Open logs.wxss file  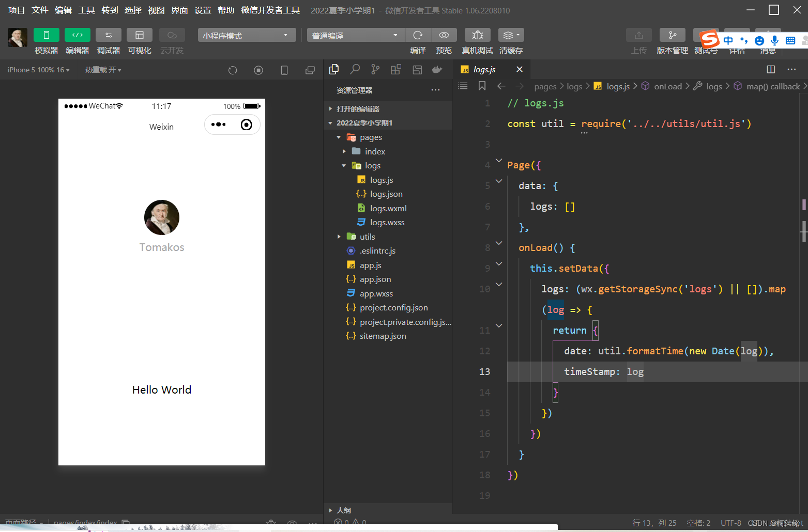pos(388,223)
